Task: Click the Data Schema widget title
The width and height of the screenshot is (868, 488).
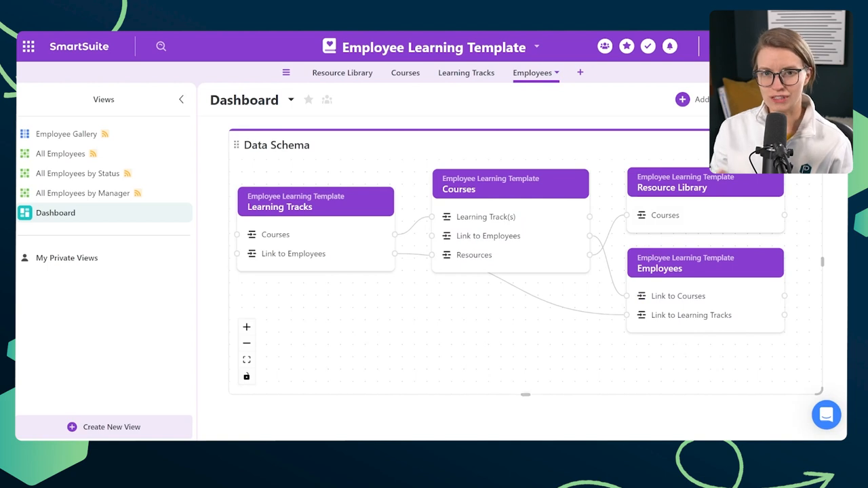Action: pos(277,145)
